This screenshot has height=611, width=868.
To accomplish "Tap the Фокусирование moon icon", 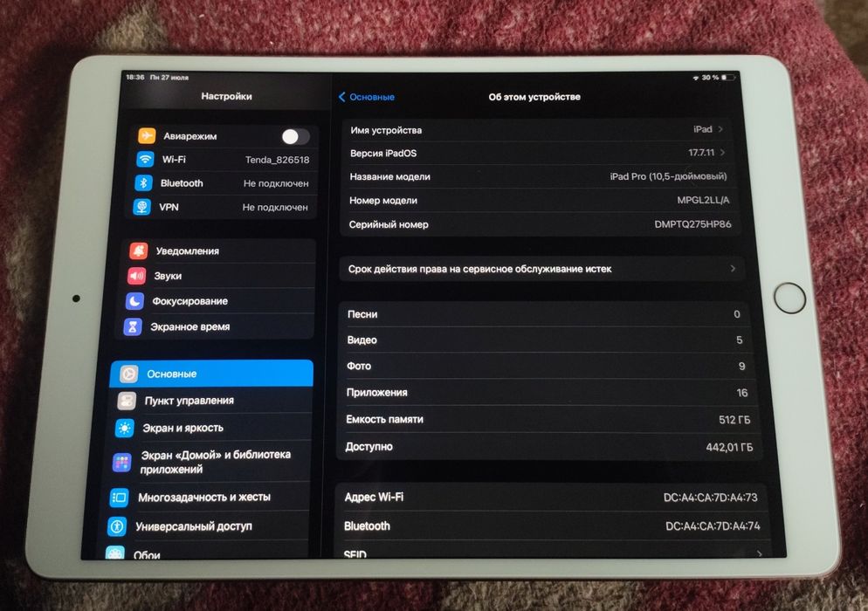I will tap(134, 301).
